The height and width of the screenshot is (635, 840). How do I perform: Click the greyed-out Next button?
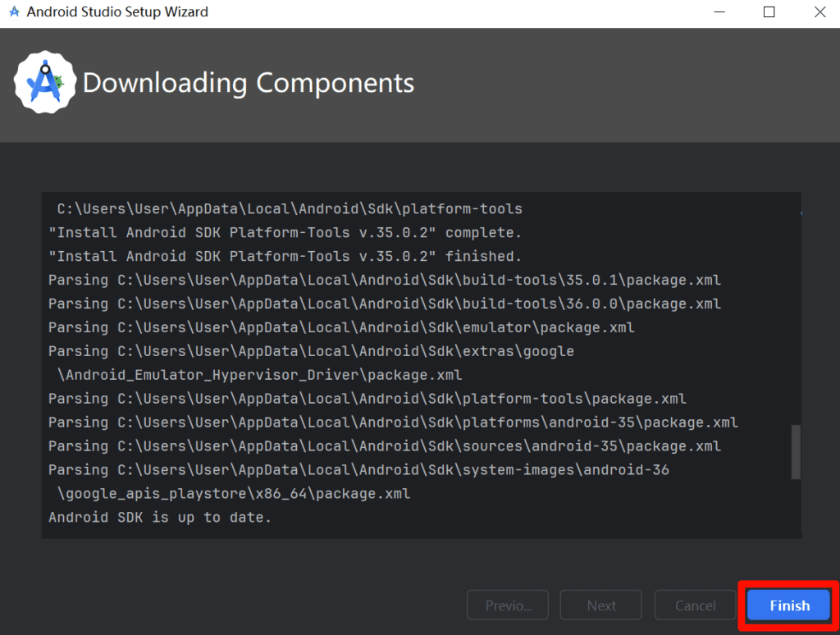pyautogui.click(x=600, y=605)
